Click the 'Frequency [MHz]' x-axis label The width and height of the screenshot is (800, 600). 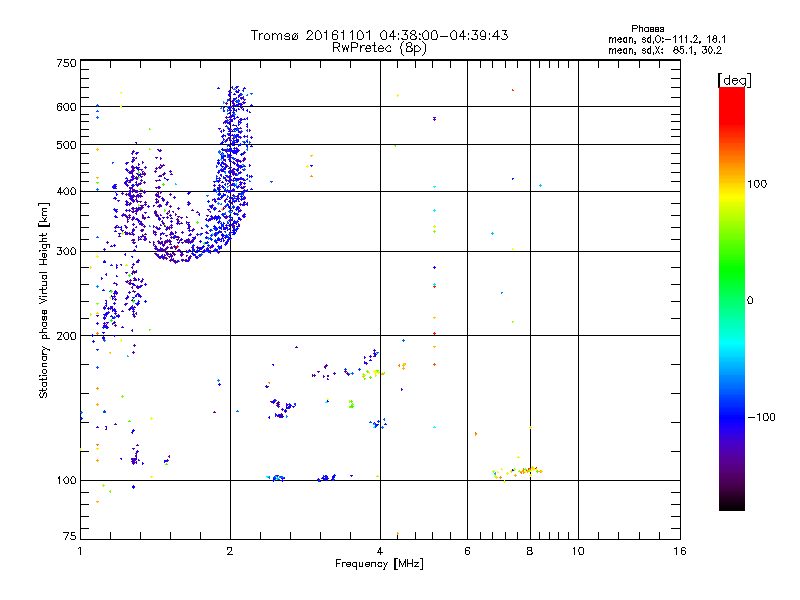coord(379,564)
